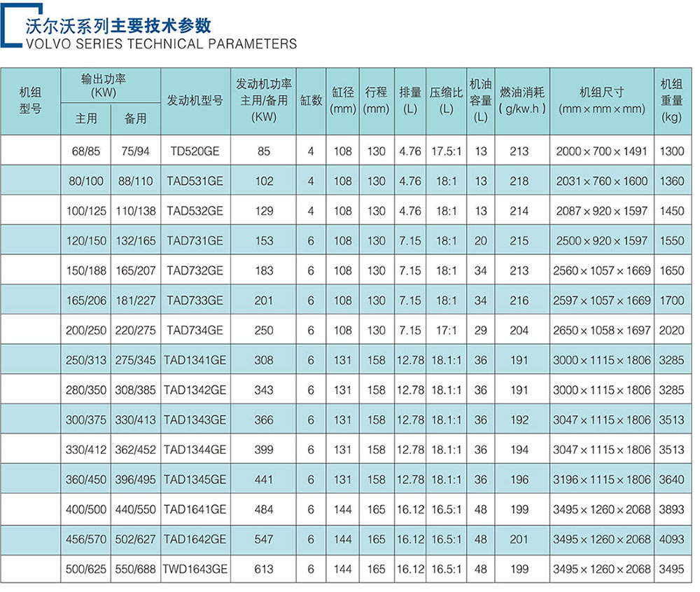Click the 550/688 standby value
This screenshot has height=592, width=700.
point(136,569)
